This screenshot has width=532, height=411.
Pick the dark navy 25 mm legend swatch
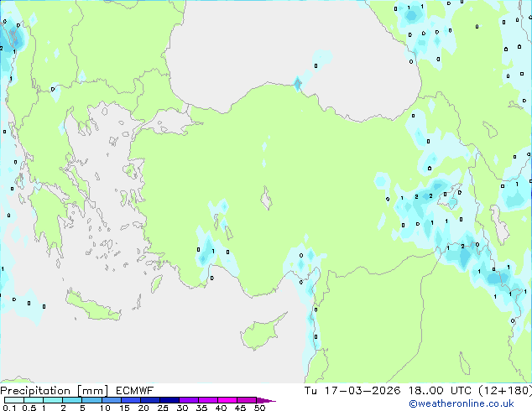tap(168, 400)
